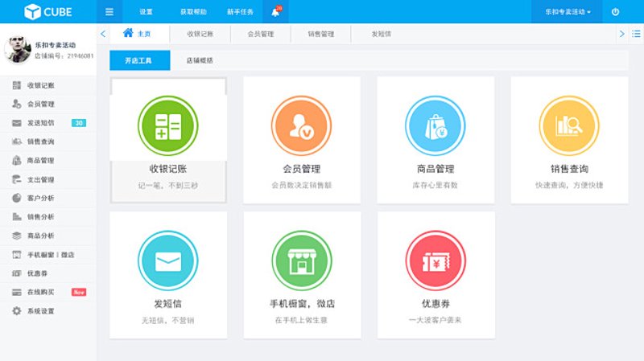The height and width of the screenshot is (361, 644).
Task: Click the red New badge
Action: pos(79,292)
